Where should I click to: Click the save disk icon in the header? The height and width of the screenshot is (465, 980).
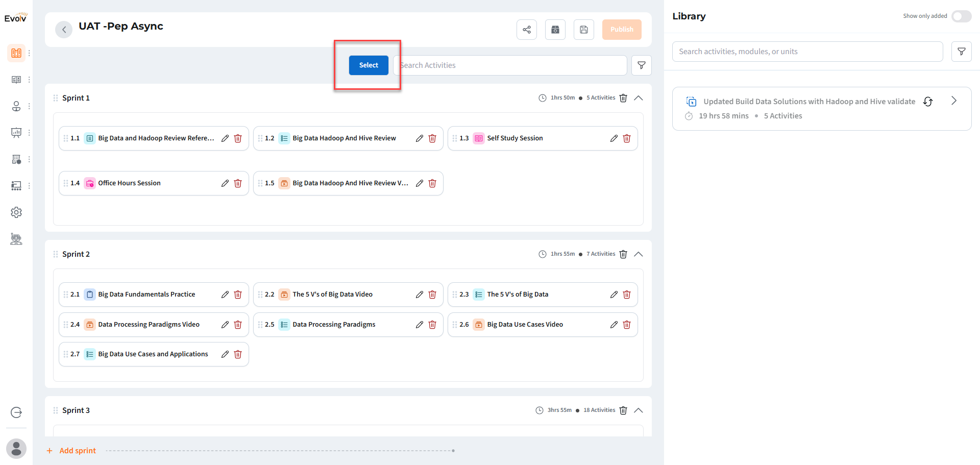click(584, 30)
